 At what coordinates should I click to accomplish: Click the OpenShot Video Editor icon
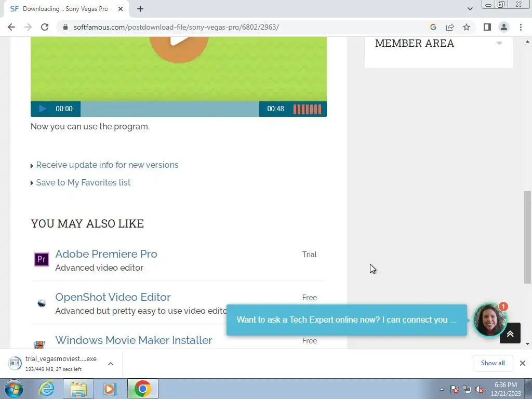tap(42, 303)
